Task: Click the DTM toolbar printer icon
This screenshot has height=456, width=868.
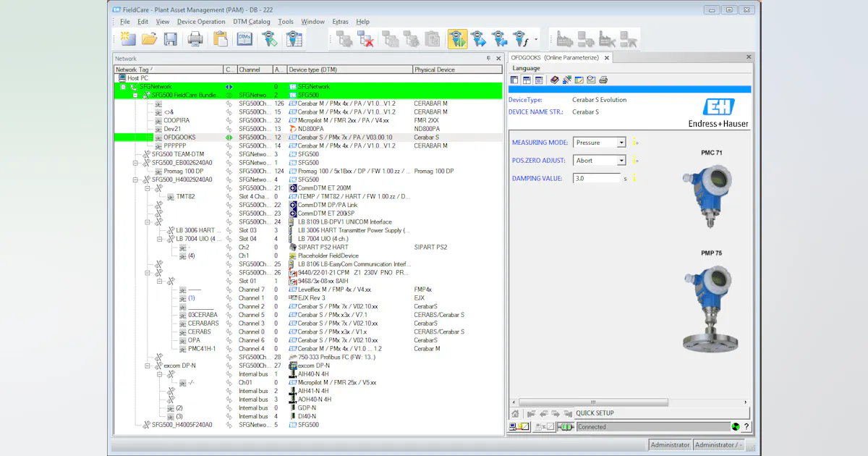Action: [x=603, y=80]
